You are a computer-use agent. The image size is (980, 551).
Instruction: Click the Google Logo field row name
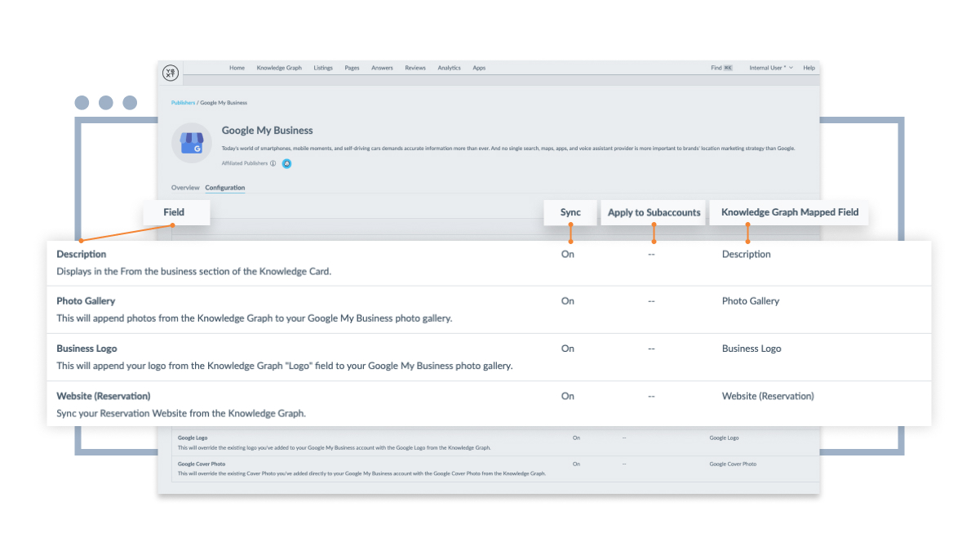point(193,438)
